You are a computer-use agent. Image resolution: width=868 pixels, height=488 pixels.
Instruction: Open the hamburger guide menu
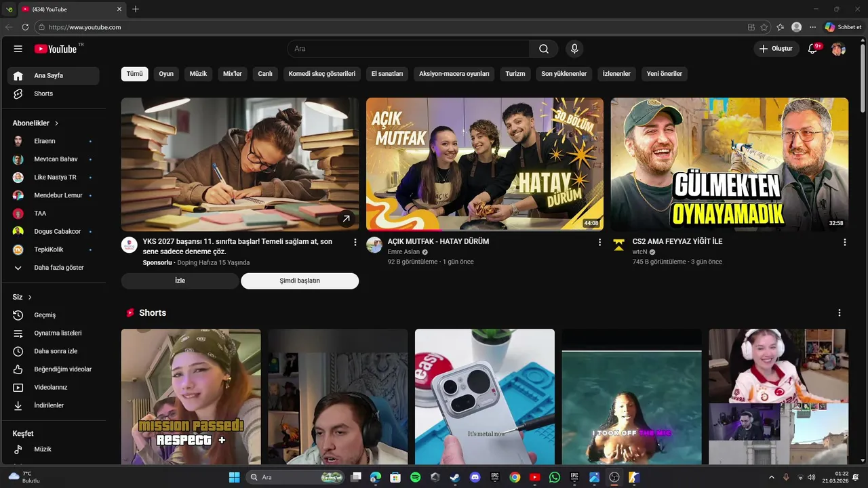pyautogui.click(x=18, y=49)
